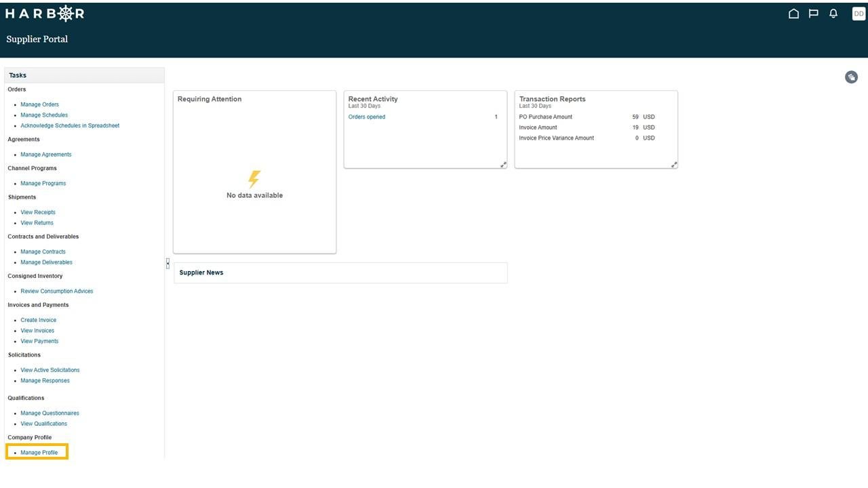This screenshot has width=868, height=488.
Task: Open the DD user avatar menu
Action: coord(859,14)
